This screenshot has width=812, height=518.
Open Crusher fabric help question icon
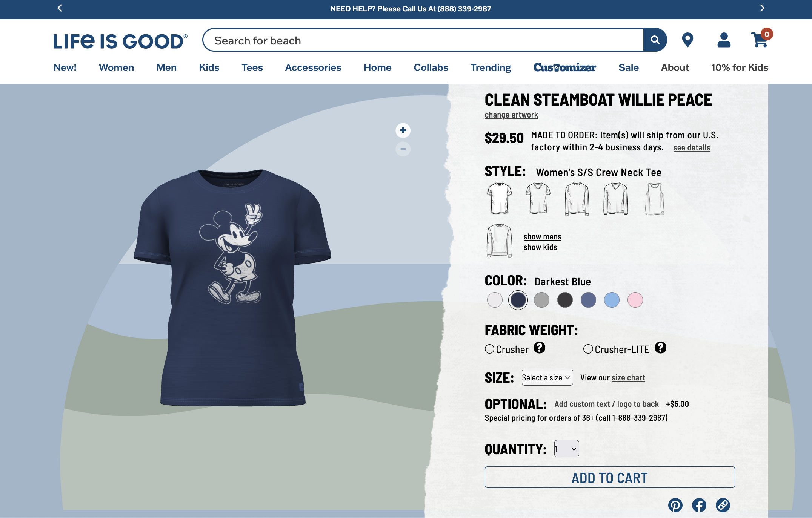[540, 348]
